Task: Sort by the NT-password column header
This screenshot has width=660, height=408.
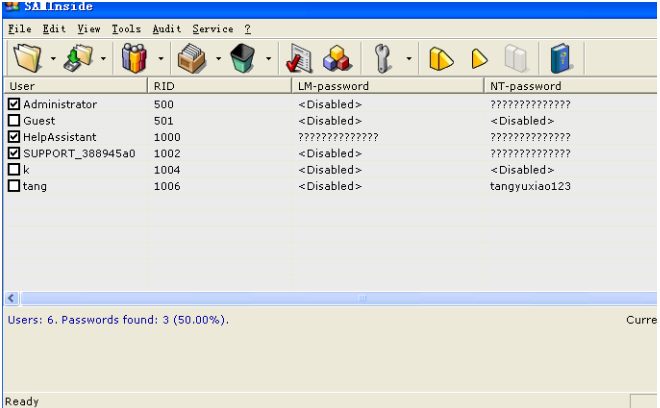Action: pos(570,86)
